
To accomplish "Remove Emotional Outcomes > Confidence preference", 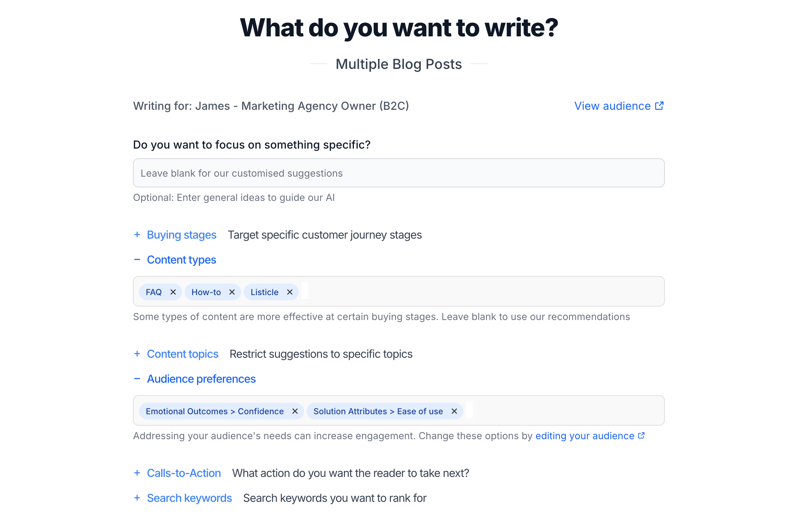I will (x=295, y=411).
